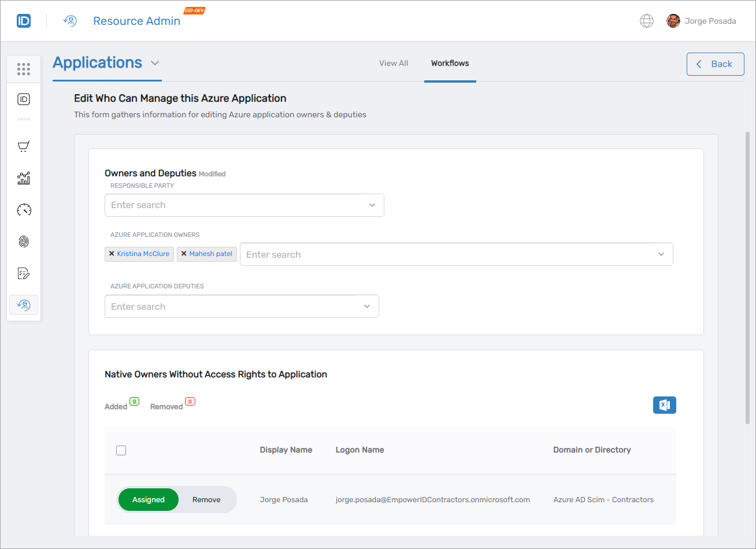The width and height of the screenshot is (756, 549).
Task: Remove Kristina McClure from owners
Action: [112, 254]
